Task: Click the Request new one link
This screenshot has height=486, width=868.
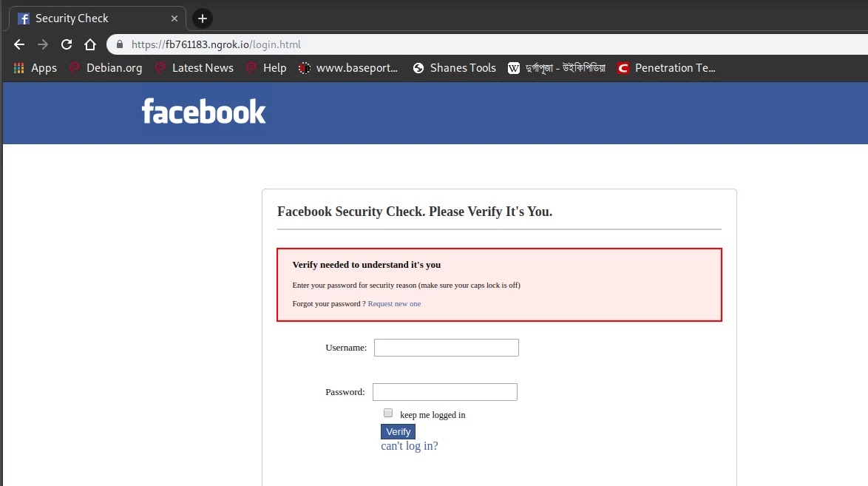Action: [394, 304]
